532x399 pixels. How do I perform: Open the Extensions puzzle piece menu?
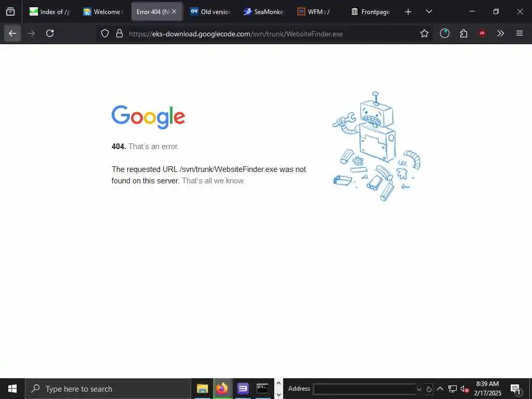pyautogui.click(x=464, y=33)
